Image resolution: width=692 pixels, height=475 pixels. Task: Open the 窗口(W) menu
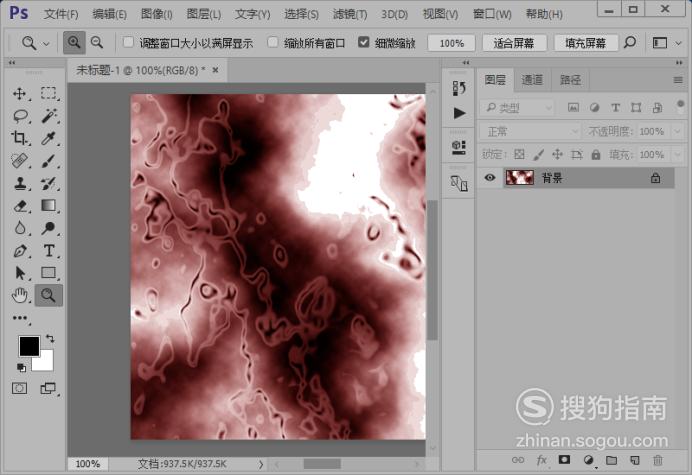[492, 14]
